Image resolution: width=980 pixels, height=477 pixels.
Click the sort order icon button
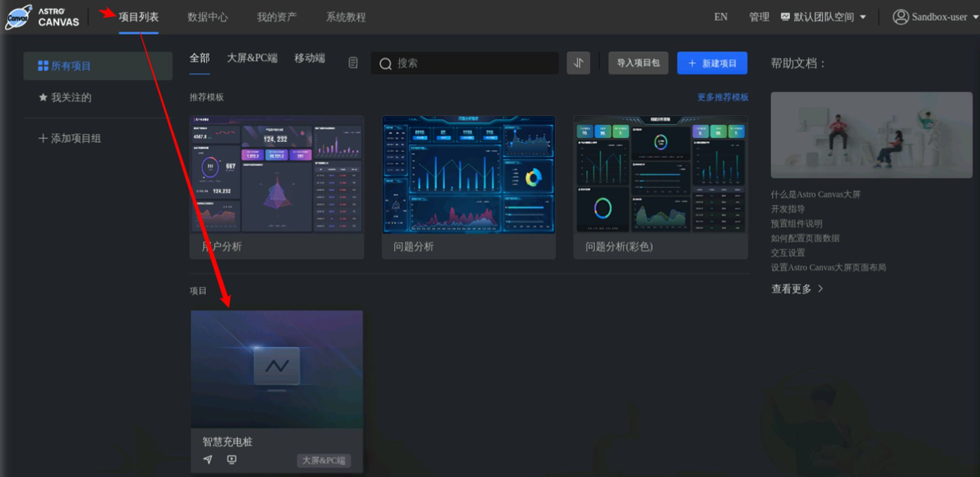pos(578,63)
